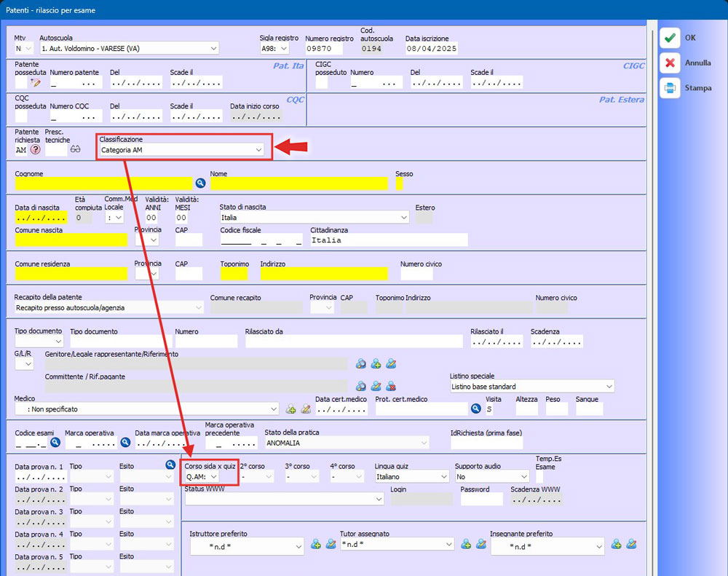The width and height of the screenshot is (728, 576).
Task: Click the search icon beside Marca operativa
Action: pos(125,442)
